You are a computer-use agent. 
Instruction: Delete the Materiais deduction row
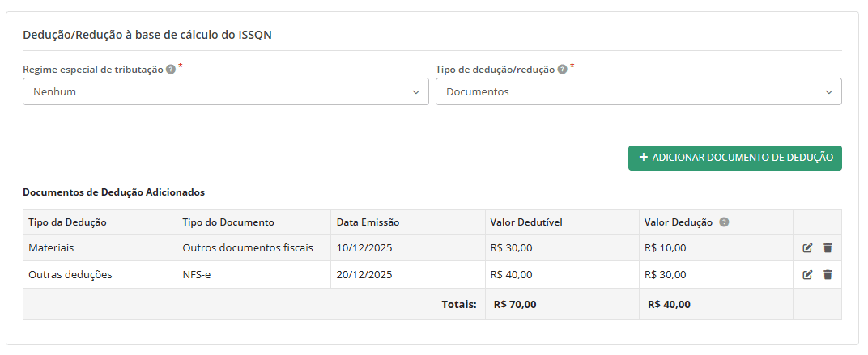(x=828, y=248)
